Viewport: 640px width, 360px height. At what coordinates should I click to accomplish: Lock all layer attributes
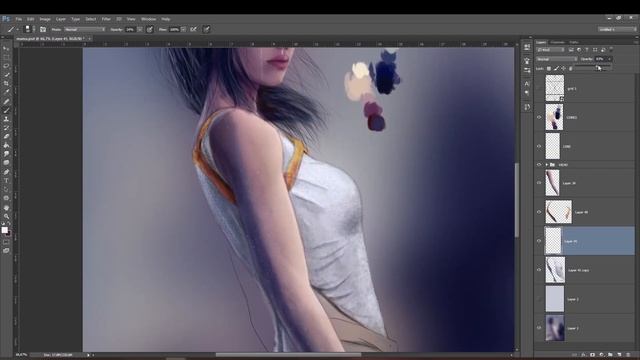pyautogui.click(x=571, y=69)
